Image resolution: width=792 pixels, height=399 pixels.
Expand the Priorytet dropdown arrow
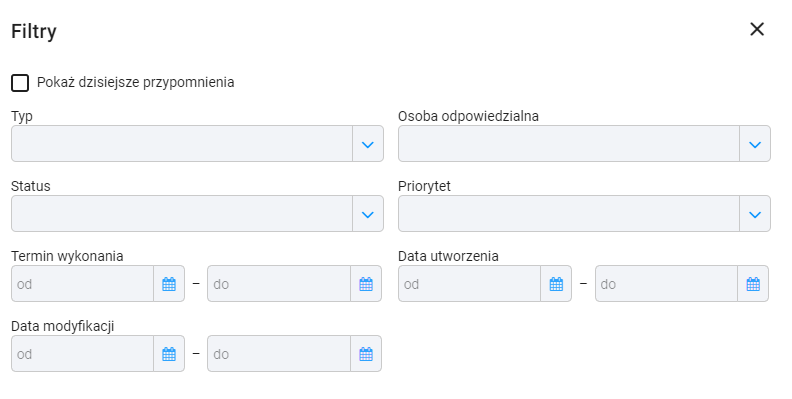[x=755, y=215]
